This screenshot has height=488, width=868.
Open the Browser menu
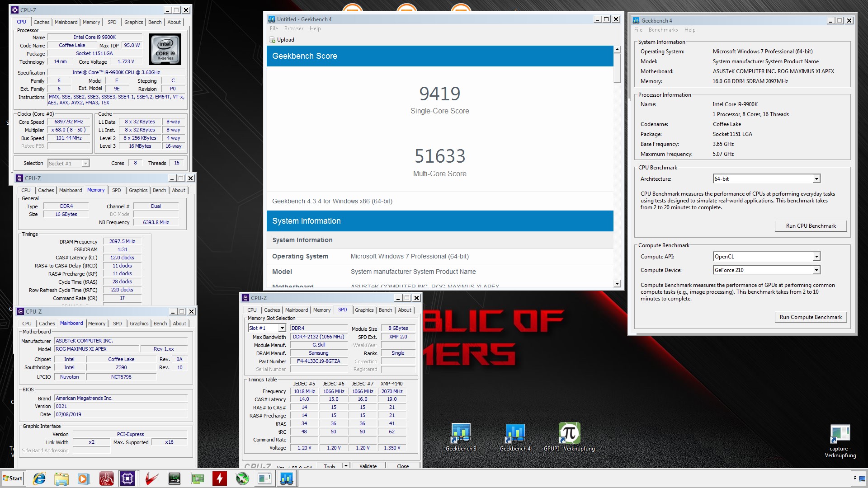click(x=294, y=28)
